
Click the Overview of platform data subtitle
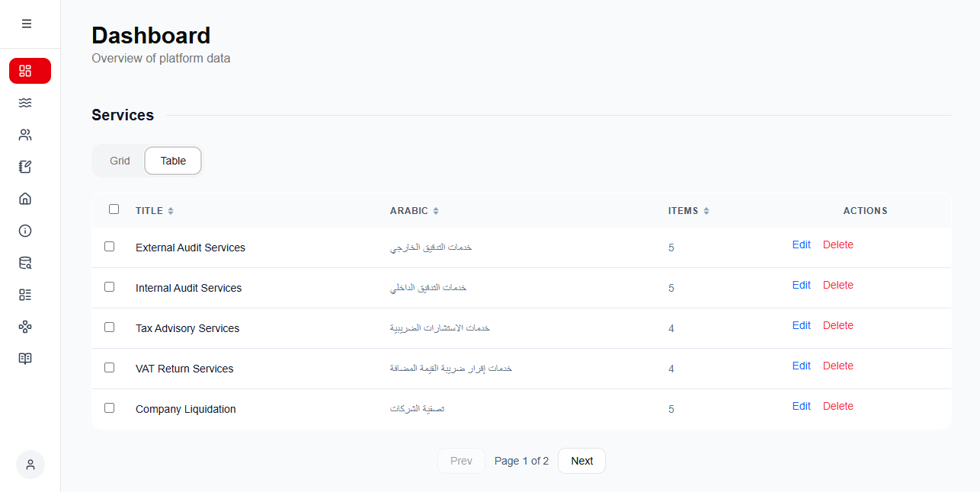tap(161, 58)
